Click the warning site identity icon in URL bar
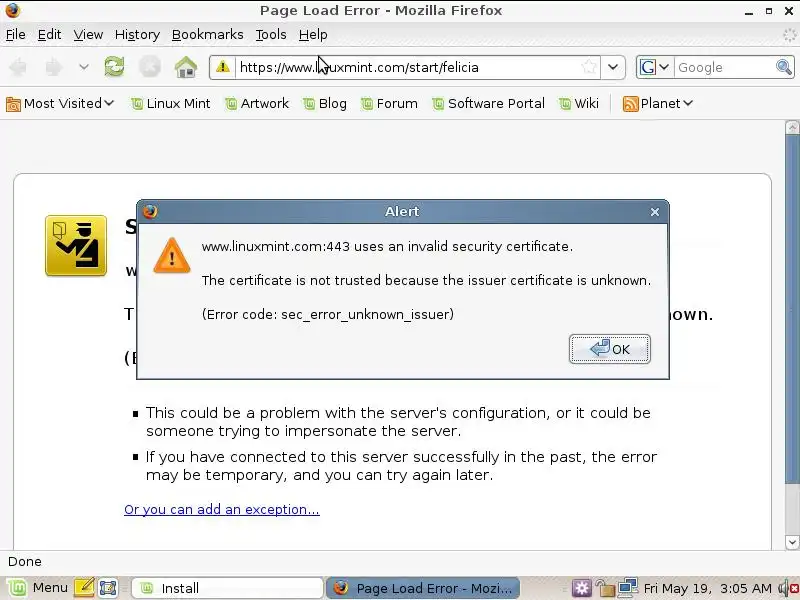Viewport: 800px width, 600px height. tap(222, 67)
